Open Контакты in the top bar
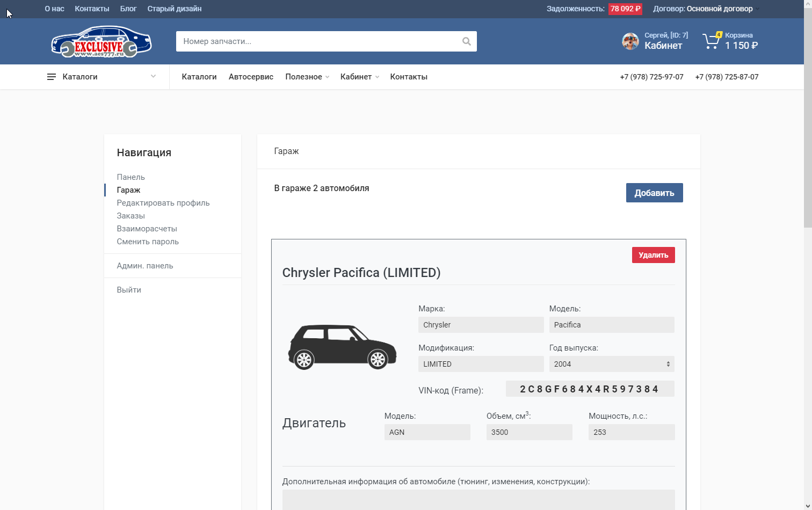Viewport: 812px width, 510px height. pos(92,9)
